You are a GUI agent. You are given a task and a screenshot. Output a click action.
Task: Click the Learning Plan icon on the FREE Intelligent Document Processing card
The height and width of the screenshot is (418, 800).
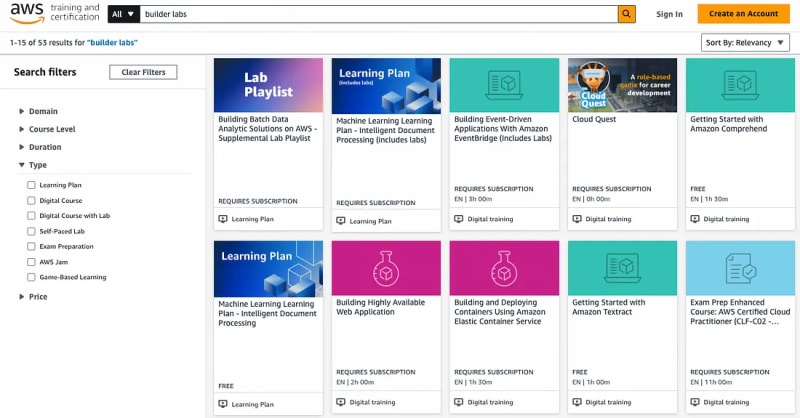coord(223,404)
